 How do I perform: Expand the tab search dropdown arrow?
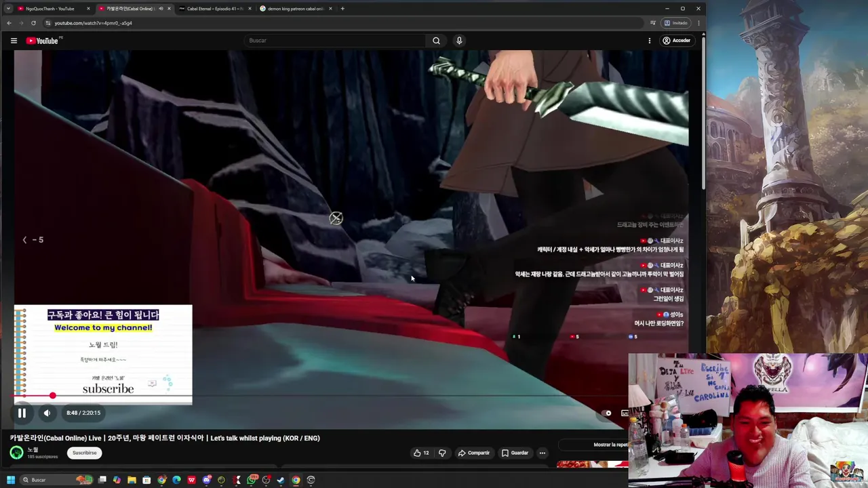(x=8, y=9)
